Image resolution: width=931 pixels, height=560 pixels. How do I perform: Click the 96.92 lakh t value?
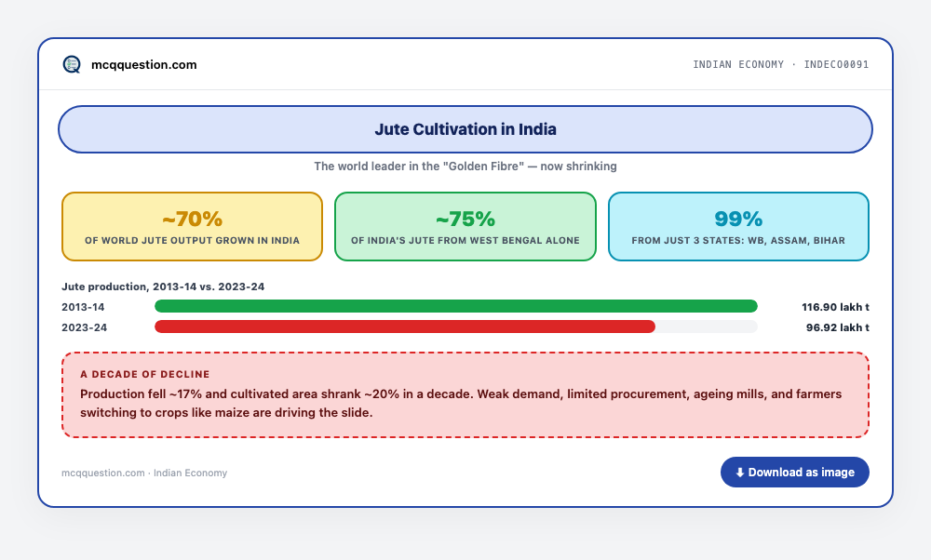[x=837, y=327]
